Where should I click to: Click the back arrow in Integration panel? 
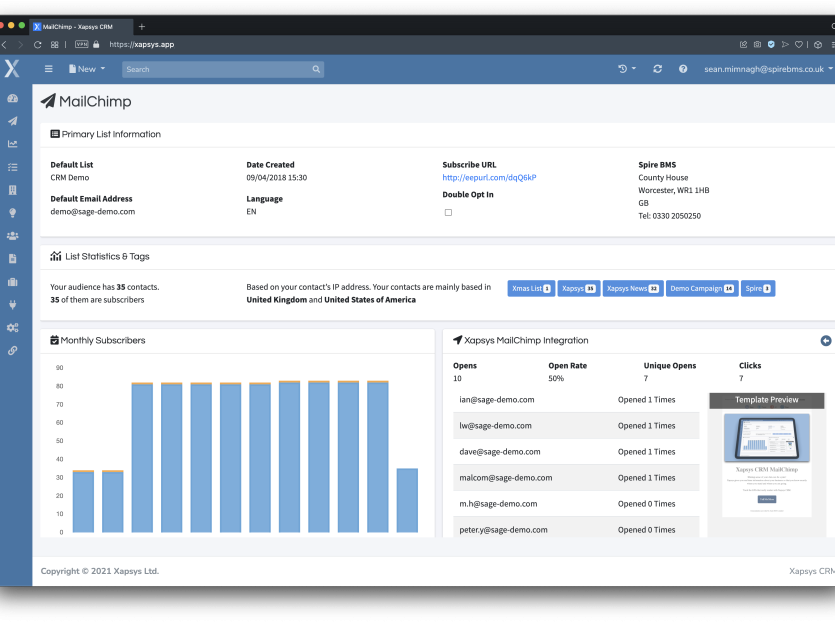pyautogui.click(x=825, y=341)
